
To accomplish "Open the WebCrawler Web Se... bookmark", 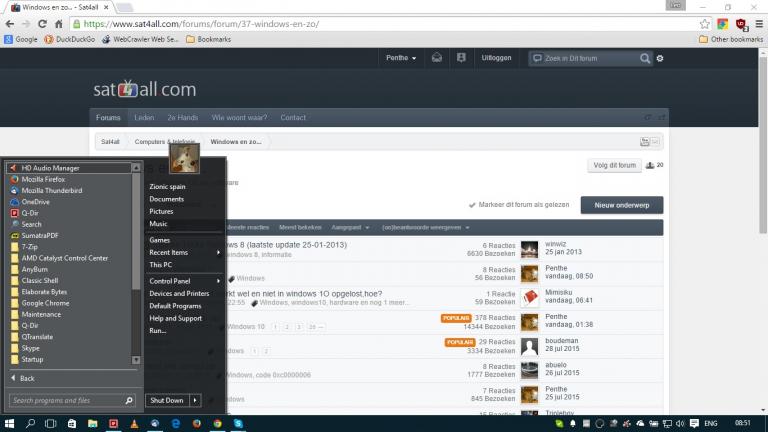I will click(x=140, y=39).
